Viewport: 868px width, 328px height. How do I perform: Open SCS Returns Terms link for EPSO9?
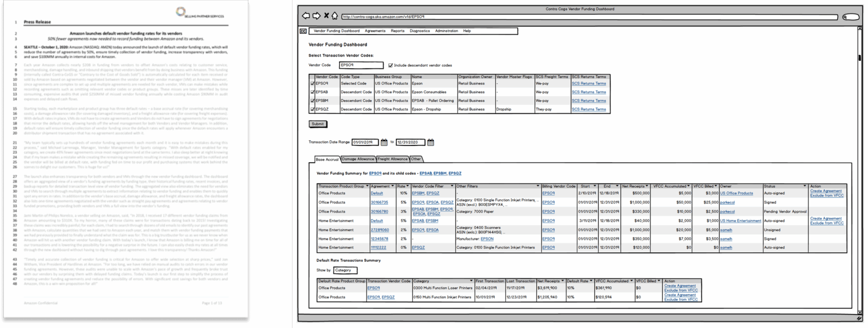(589, 84)
